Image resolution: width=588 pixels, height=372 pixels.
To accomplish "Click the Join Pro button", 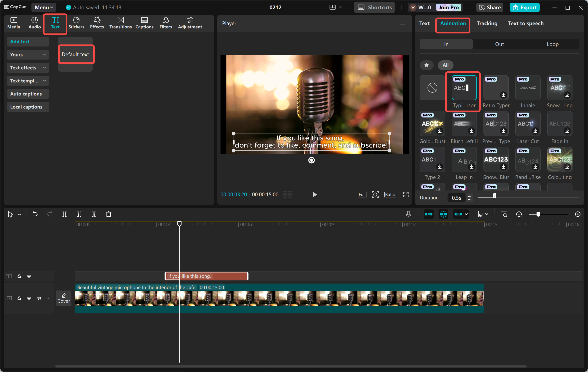I will pyautogui.click(x=449, y=7).
